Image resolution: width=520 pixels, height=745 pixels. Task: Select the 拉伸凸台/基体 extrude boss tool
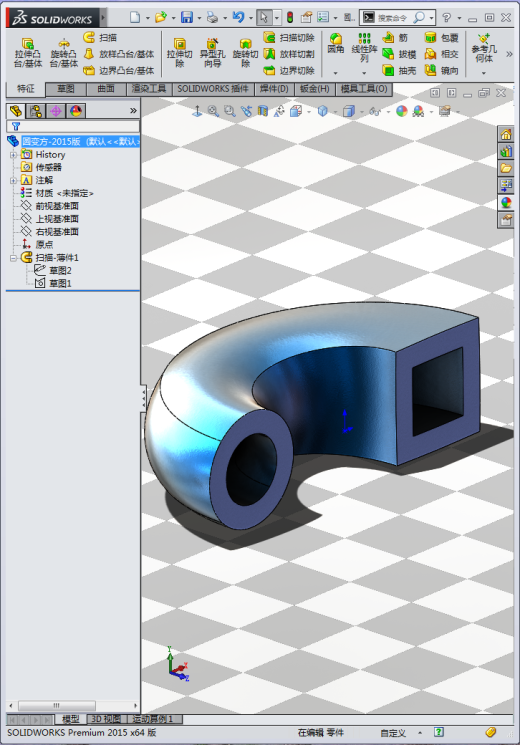(28, 53)
